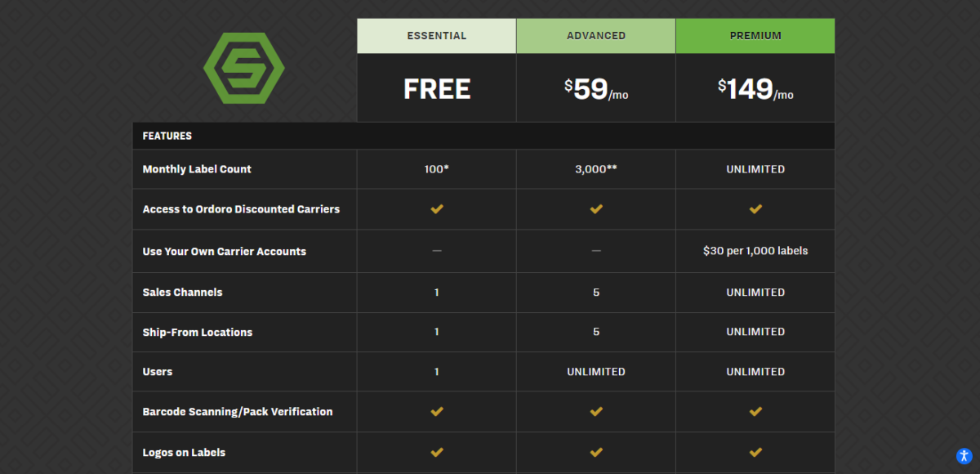Click Essential checkmark for Barcode Scanning/Pack Verification
980x474 pixels.
(437, 412)
